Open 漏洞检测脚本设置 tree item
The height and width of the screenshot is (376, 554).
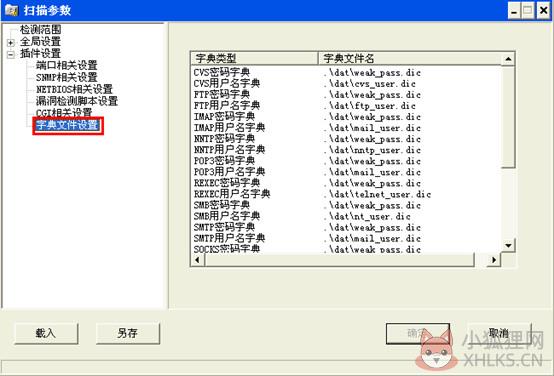pos(77,101)
